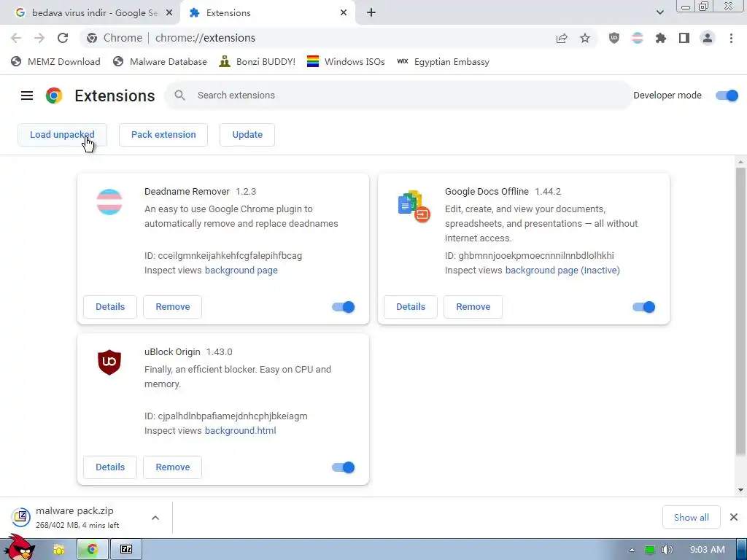Turn off Developer mode switch
This screenshot has width=747, height=560.
pyautogui.click(x=727, y=96)
